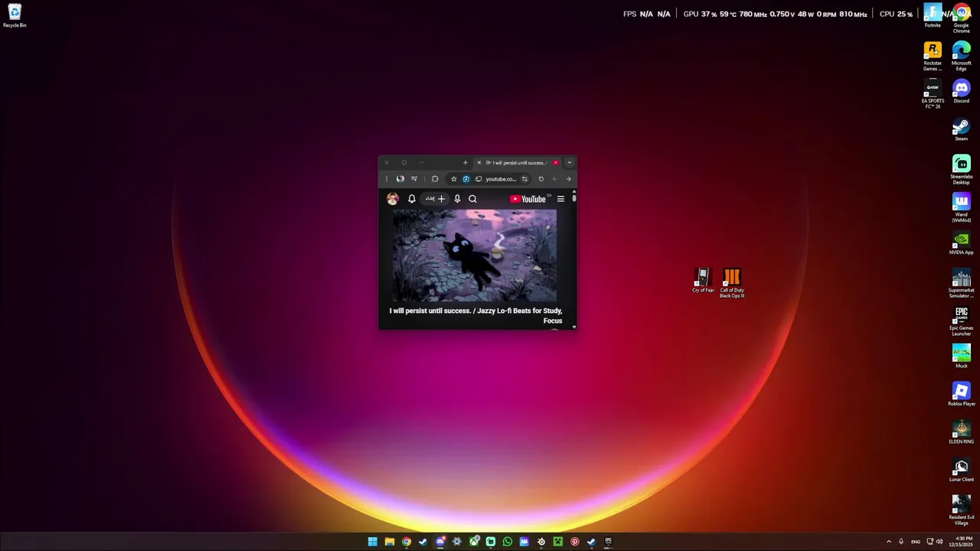Screen dimensions: 980x551
Task: Click the left-pointing navigation arrow in browser
Action: (x=554, y=179)
